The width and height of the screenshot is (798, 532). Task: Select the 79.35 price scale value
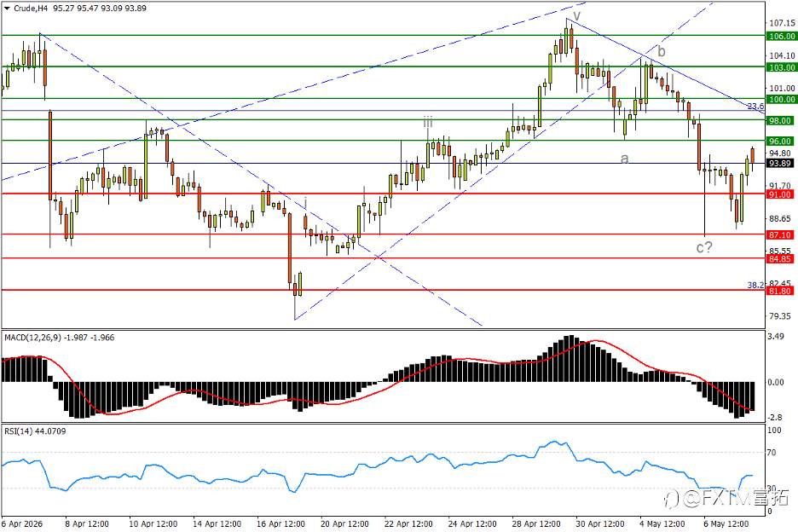coord(780,316)
